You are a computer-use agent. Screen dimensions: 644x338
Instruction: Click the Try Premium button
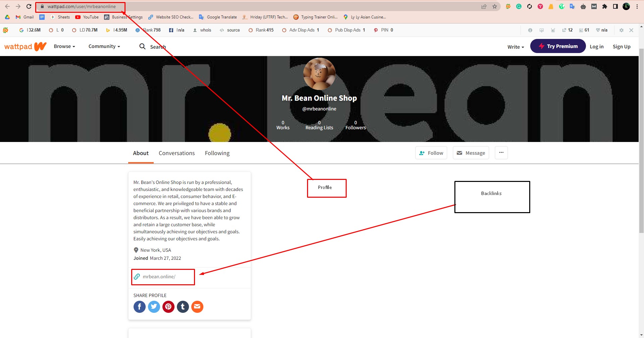[558, 46]
